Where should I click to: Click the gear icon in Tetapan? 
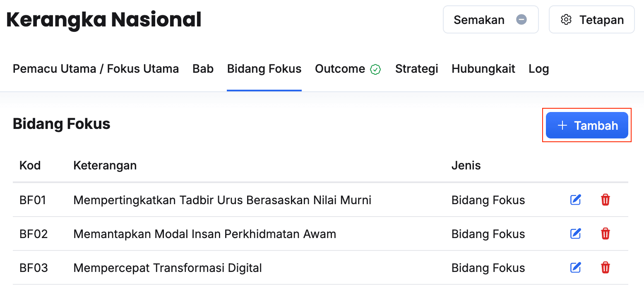coord(566,20)
